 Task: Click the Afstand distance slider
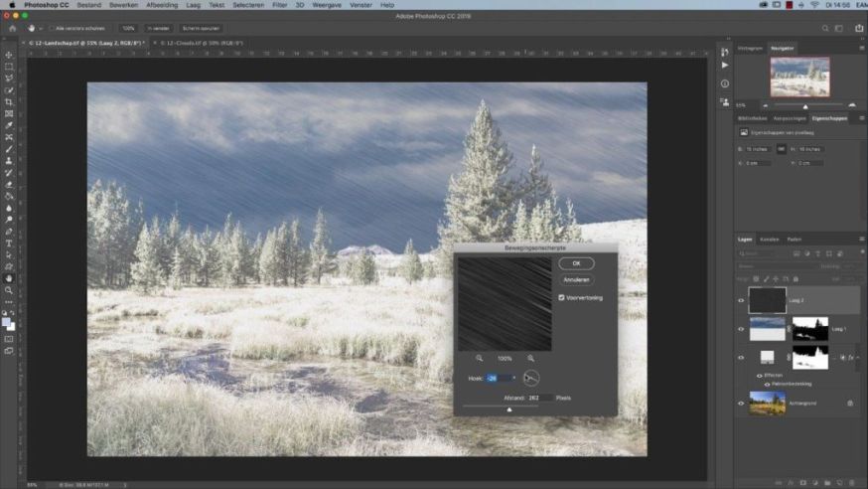(x=509, y=408)
